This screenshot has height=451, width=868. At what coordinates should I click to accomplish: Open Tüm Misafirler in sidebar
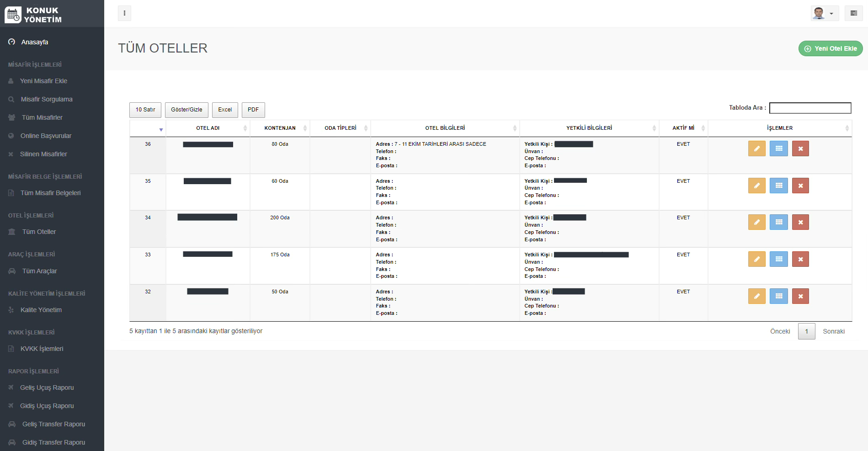[x=42, y=117]
